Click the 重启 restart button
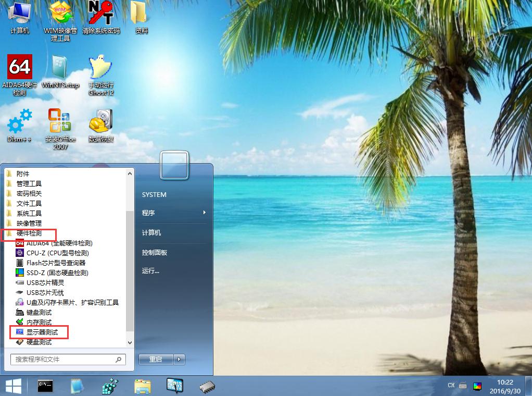The height and width of the screenshot is (396, 532). coord(156,359)
